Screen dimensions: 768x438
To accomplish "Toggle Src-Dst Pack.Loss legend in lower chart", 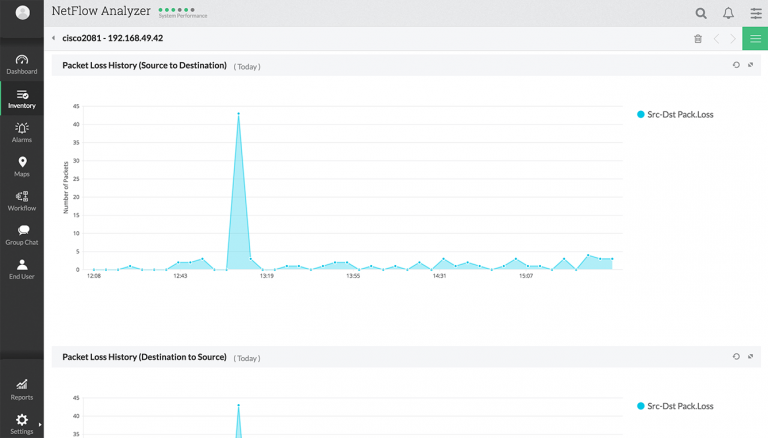I will point(675,406).
